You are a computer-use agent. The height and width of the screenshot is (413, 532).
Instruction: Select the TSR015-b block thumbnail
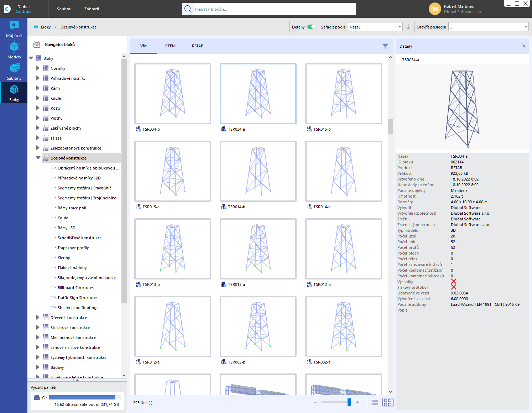tap(343, 94)
